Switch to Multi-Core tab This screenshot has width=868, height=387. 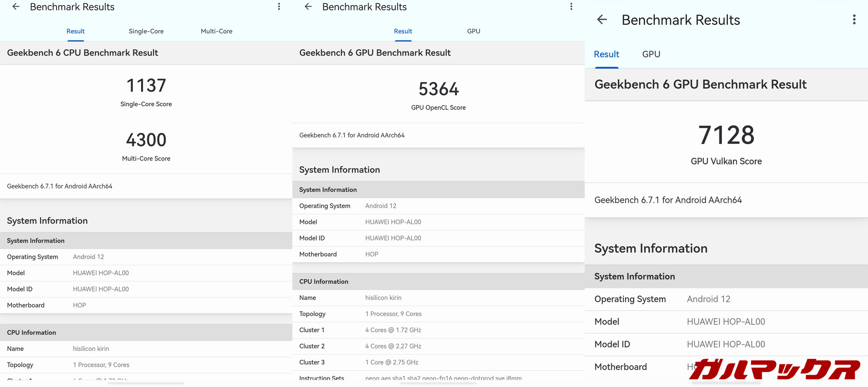217,31
